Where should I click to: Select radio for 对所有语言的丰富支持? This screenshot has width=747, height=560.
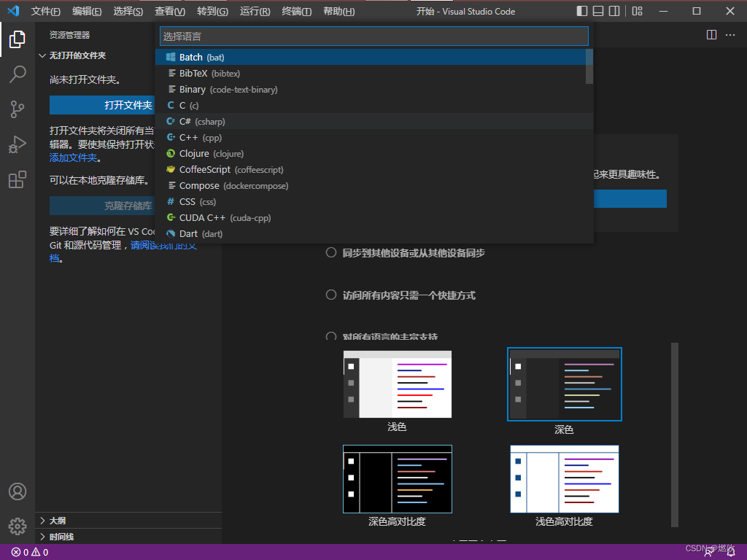(x=331, y=336)
